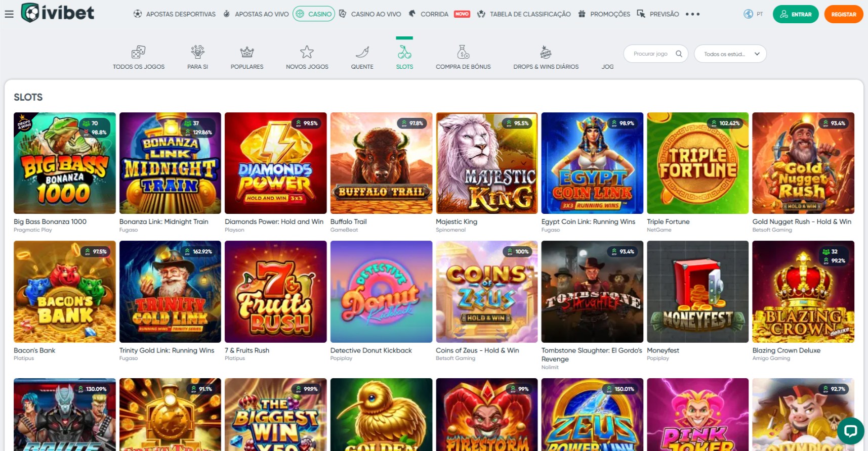The height and width of the screenshot is (451, 868).
Task: Click the 100% RTP badge on Coins of Zeus
Action: click(517, 251)
